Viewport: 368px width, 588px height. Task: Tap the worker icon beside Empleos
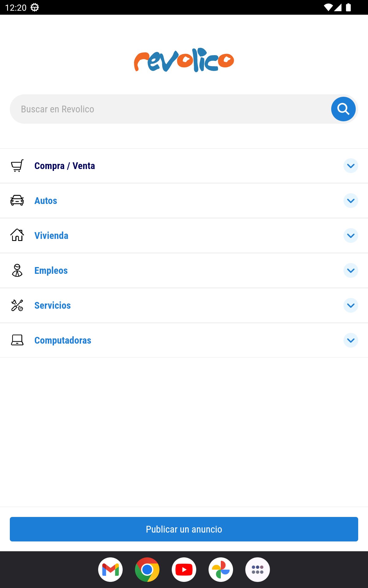[17, 270]
